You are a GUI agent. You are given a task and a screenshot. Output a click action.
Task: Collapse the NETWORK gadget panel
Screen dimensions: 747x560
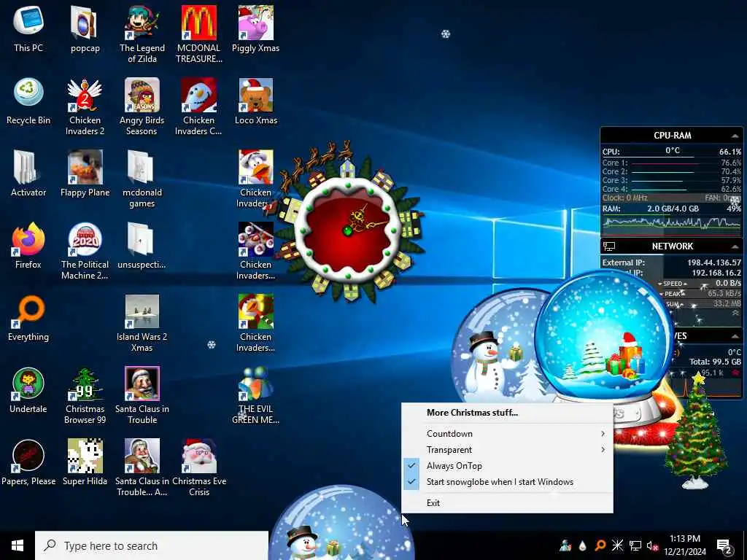click(x=735, y=246)
